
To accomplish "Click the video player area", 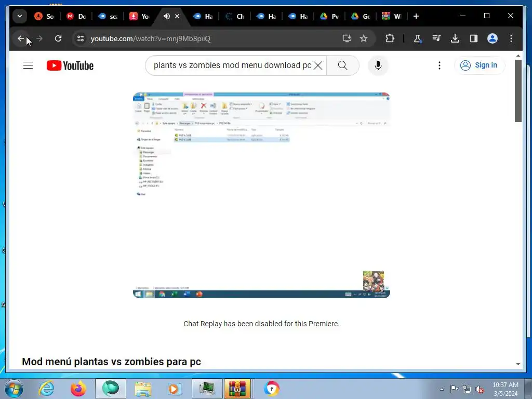I will coord(261,195).
